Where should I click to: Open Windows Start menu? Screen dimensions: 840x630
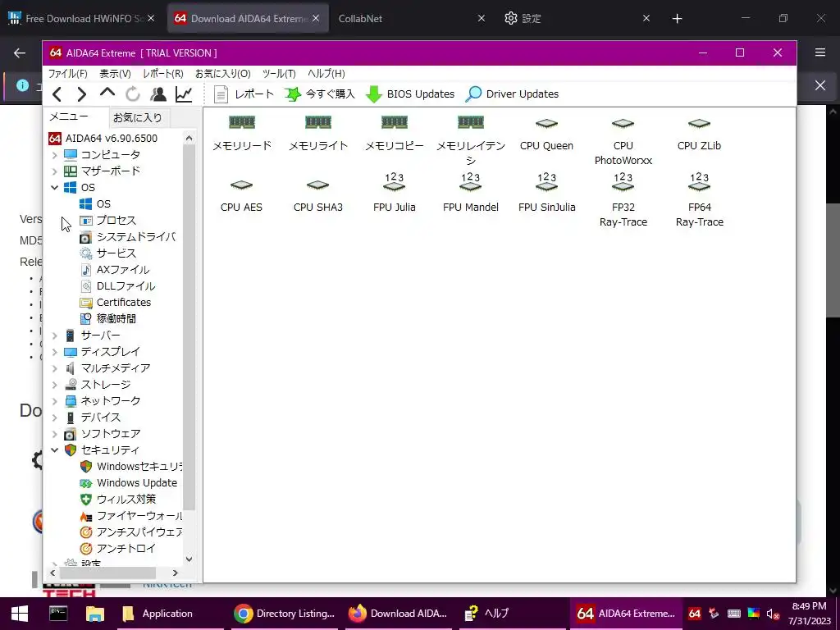click(x=20, y=614)
